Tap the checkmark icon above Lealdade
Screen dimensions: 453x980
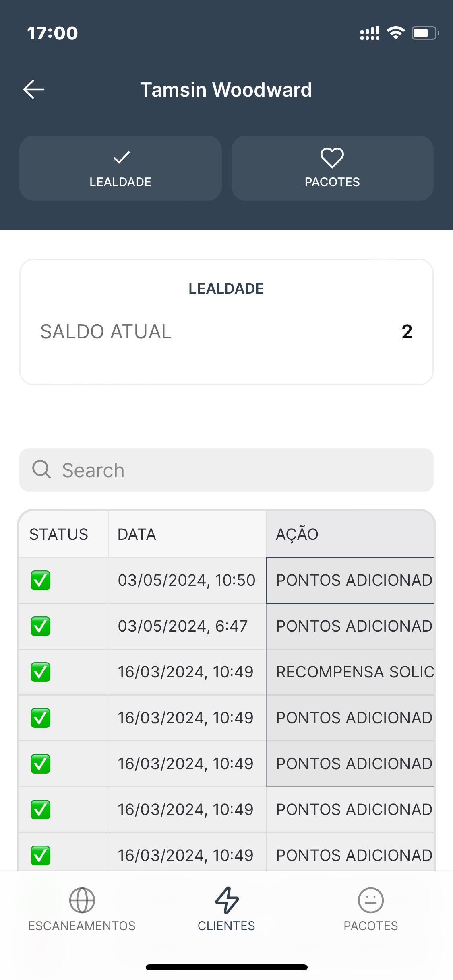121,157
